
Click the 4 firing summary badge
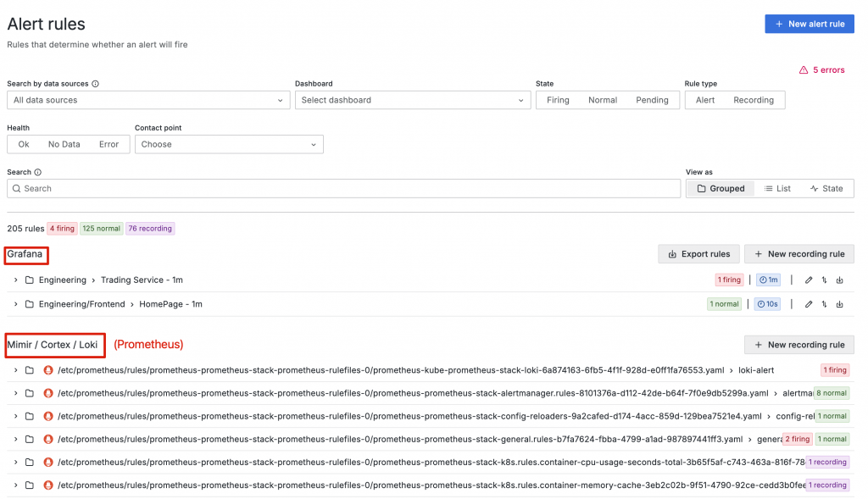(62, 229)
